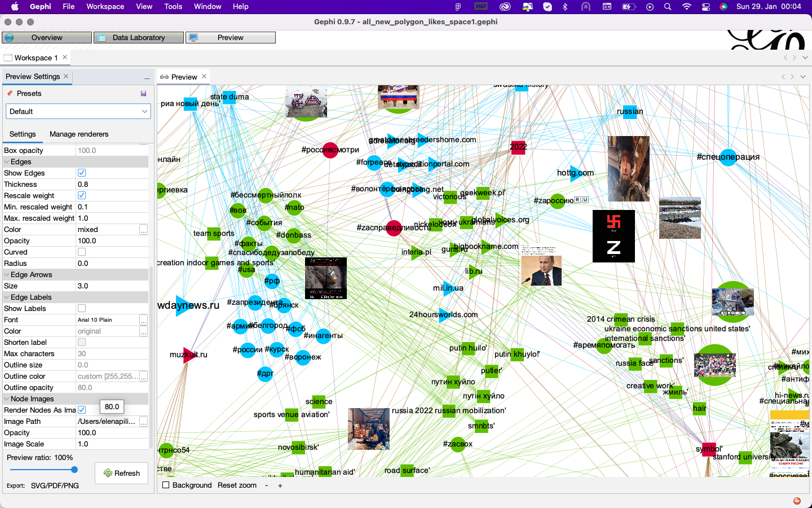Open Wi-Fi menu bar icon

tap(686, 7)
